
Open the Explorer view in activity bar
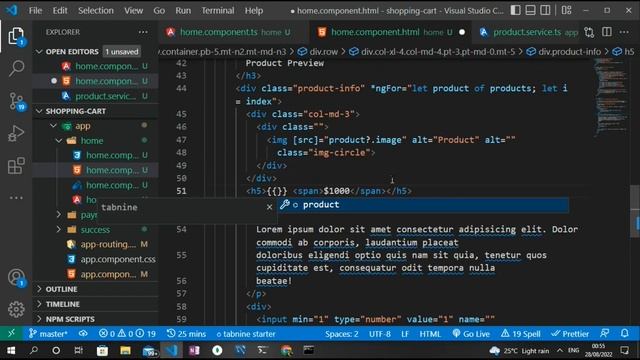click(16, 36)
